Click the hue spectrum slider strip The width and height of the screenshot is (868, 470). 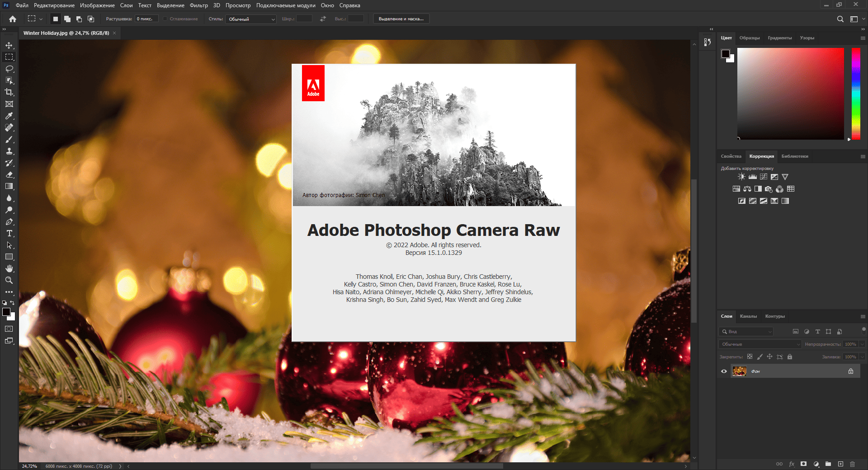click(x=856, y=94)
